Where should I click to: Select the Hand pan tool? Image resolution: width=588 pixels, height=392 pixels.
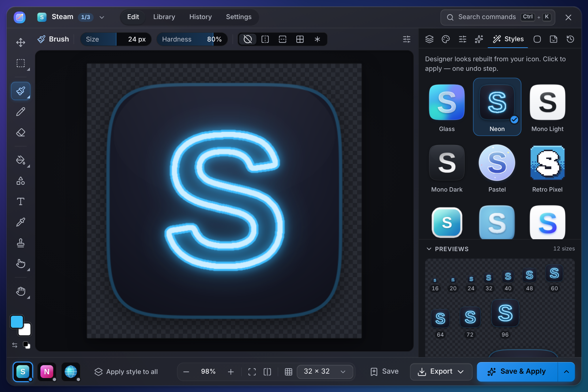coord(21,291)
